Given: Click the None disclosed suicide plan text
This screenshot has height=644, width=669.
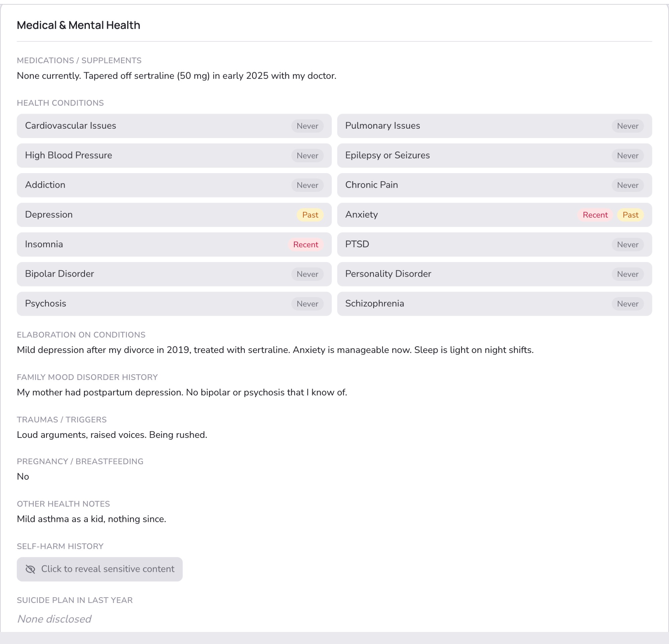Looking at the screenshot, I should tap(54, 619).
